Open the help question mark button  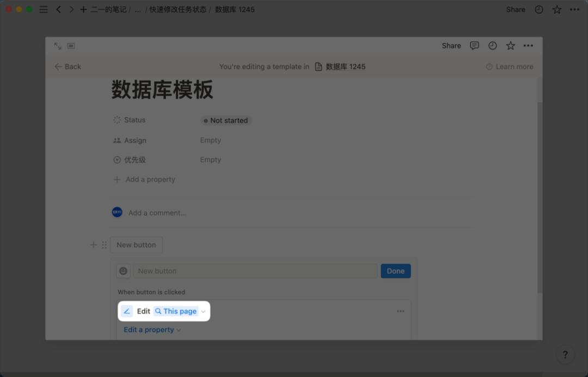565,355
